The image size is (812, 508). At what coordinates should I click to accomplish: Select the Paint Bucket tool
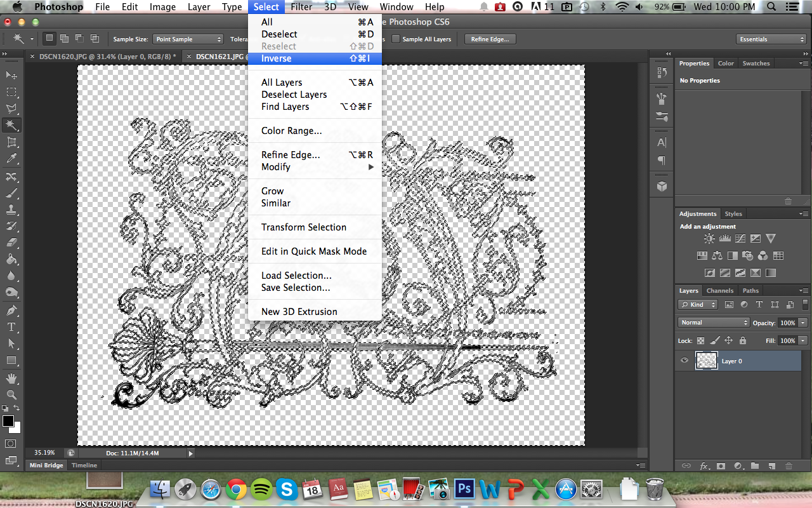pyautogui.click(x=11, y=259)
